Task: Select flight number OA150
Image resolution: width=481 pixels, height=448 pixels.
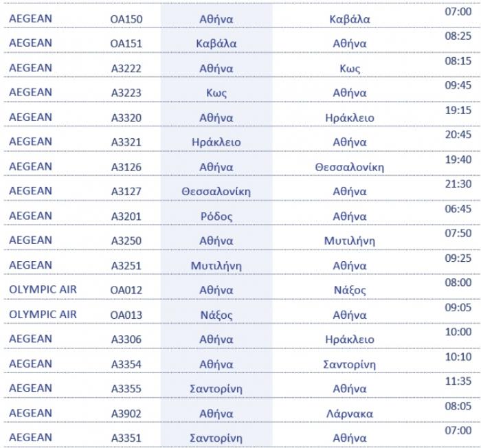Action: pos(126,19)
